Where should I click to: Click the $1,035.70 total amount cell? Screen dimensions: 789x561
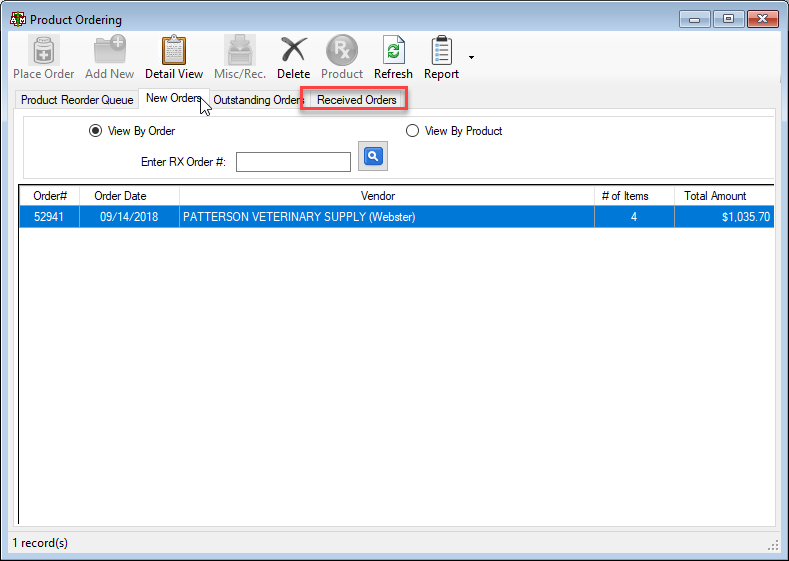(x=724, y=217)
